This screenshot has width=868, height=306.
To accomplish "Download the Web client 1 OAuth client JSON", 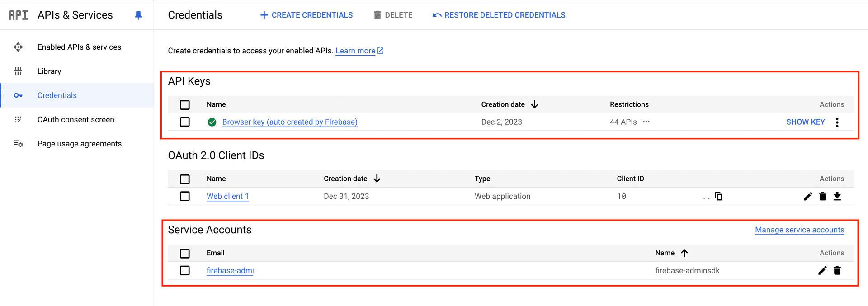I will click(x=837, y=196).
